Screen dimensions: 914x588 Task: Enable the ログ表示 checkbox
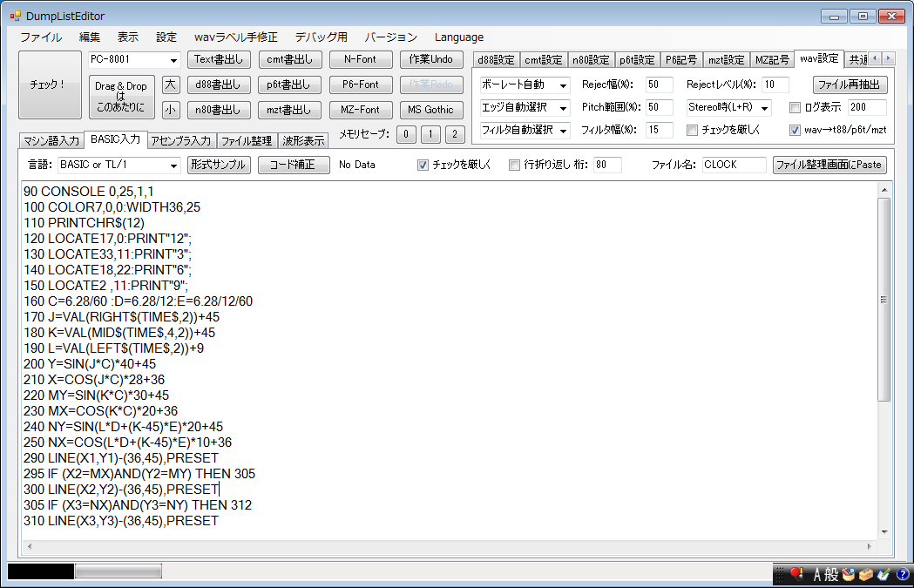[x=795, y=107]
